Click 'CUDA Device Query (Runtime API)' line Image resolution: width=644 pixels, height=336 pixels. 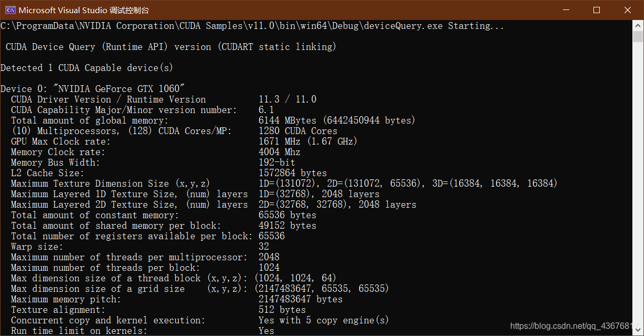pyautogui.click(x=171, y=47)
